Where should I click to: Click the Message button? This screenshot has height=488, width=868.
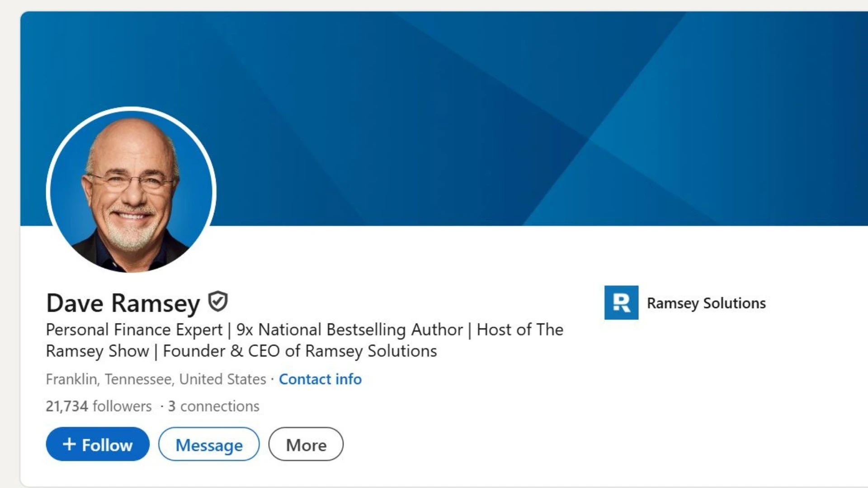click(209, 445)
